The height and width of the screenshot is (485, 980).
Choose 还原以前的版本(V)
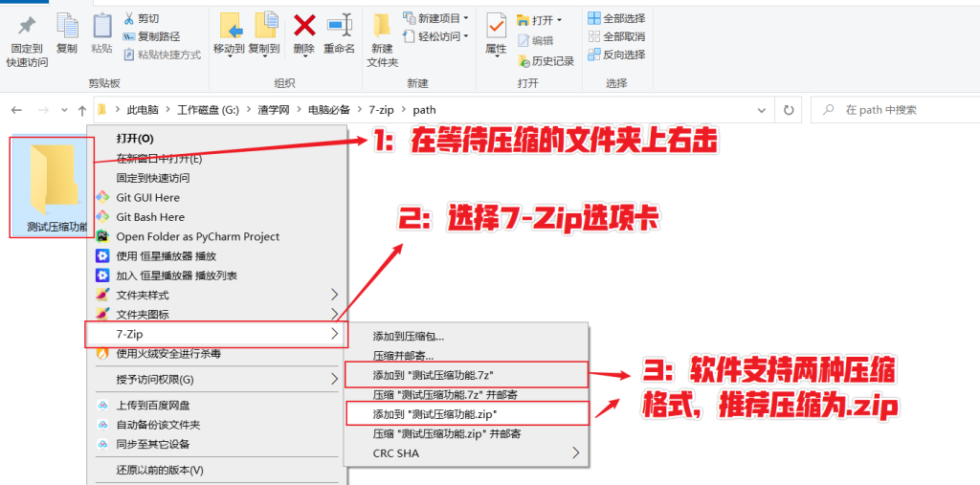[216, 470]
